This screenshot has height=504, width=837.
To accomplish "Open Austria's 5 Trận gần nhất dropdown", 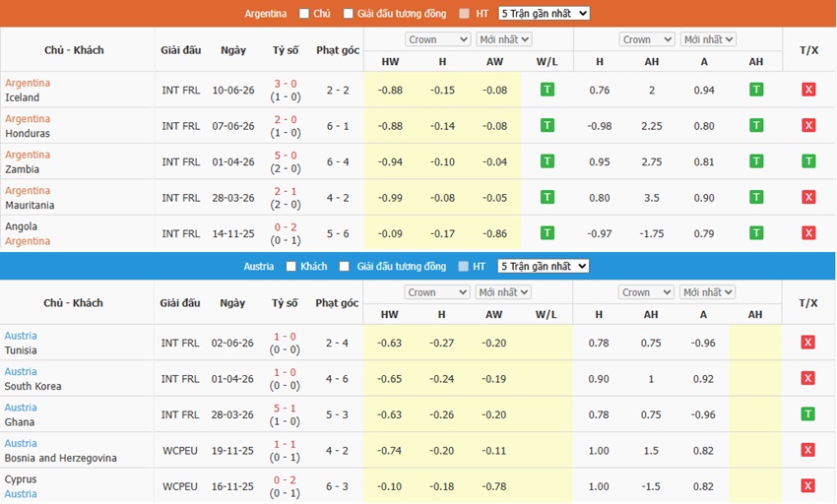I will [x=543, y=266].
